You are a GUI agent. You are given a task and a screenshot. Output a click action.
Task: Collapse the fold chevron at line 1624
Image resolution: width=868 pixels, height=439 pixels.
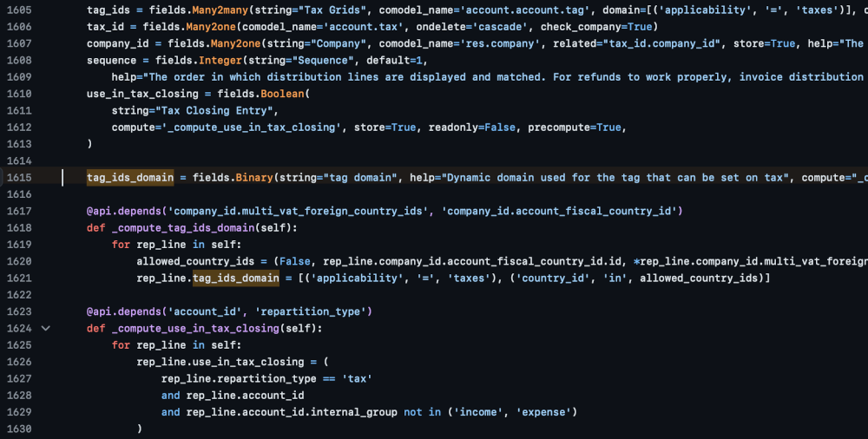[x=46, y=329]
